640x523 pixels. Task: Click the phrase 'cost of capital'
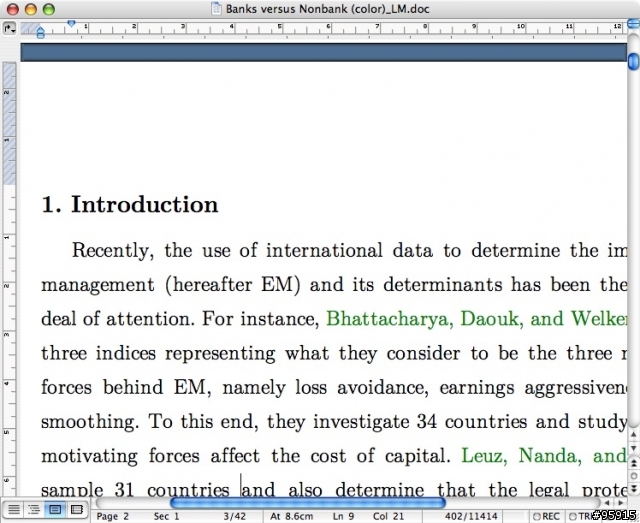380,456
